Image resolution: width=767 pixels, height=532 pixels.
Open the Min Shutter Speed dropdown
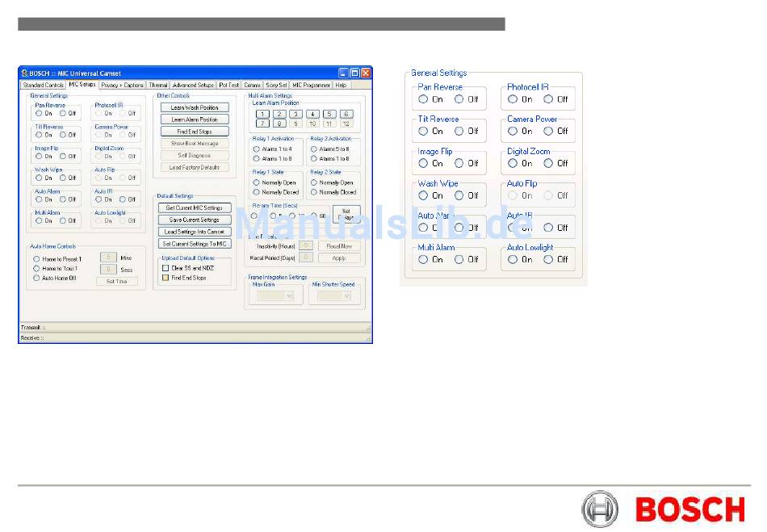tap(334, 295)
